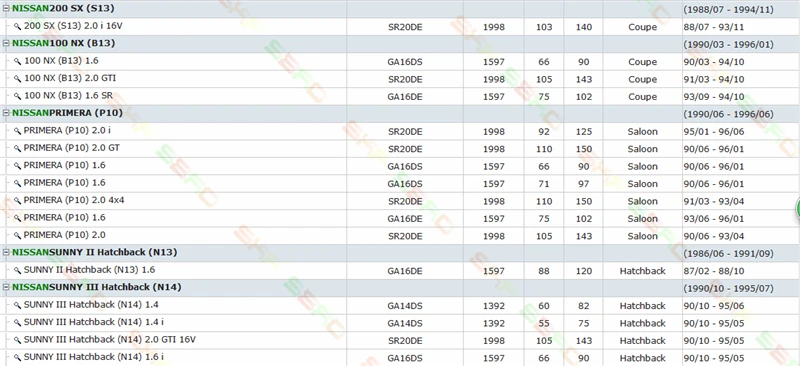Click Coupe body type in 100 NX 2.0 GTI row

tap(643, 80)
